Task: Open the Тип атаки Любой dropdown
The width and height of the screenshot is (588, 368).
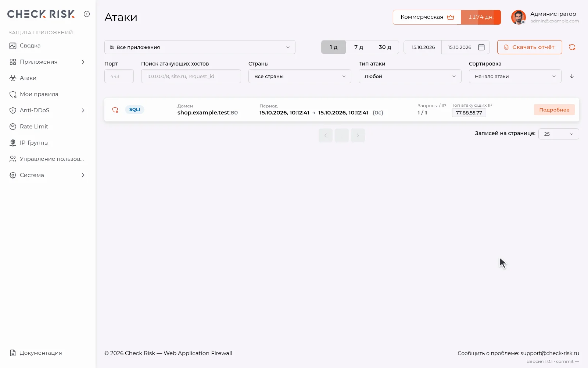Action: pyautogui.click(x=410, y=76)
